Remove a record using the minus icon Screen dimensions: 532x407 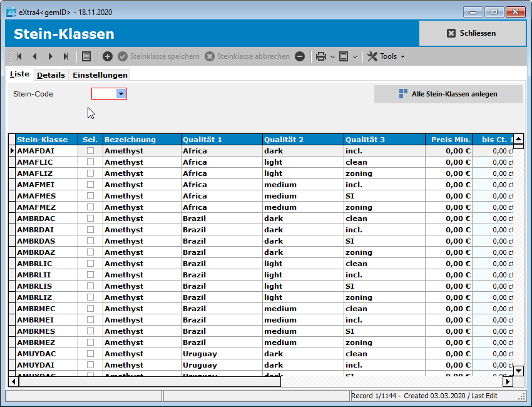[x=299, y=56]
